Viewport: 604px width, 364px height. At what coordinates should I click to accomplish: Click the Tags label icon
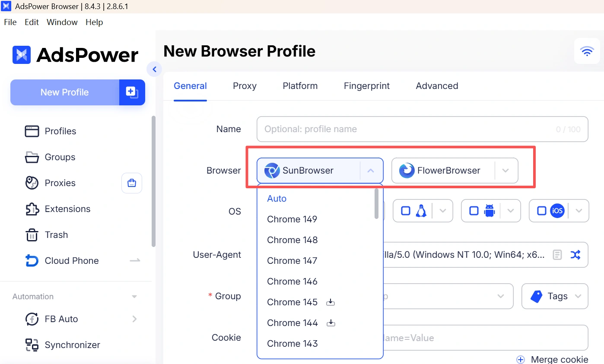point(536,296)
